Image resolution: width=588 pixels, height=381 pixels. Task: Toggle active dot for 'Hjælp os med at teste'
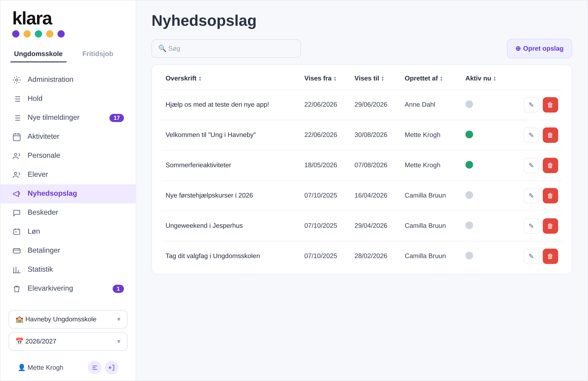pos(469,104)
